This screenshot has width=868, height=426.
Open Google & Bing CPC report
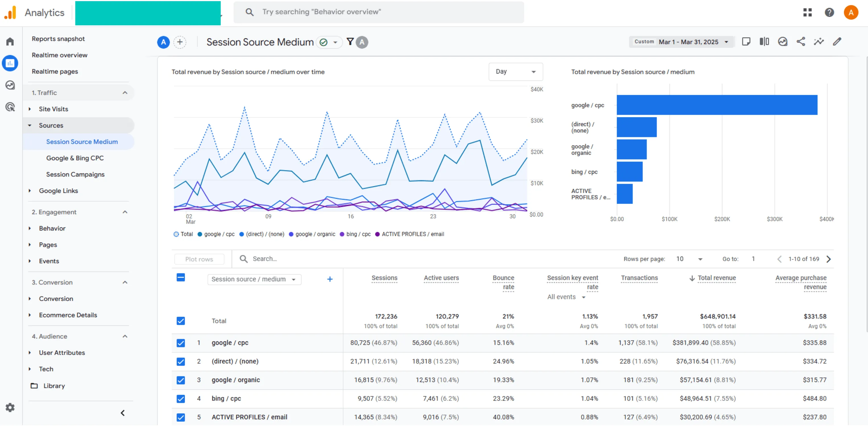[75, 158]
